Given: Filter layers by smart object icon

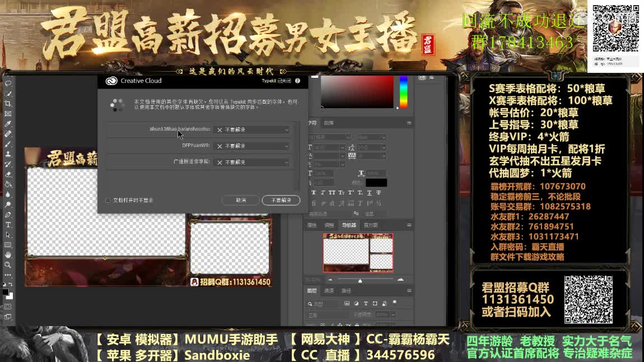Looking at the screenshot, I should click(x=384, y=303).
